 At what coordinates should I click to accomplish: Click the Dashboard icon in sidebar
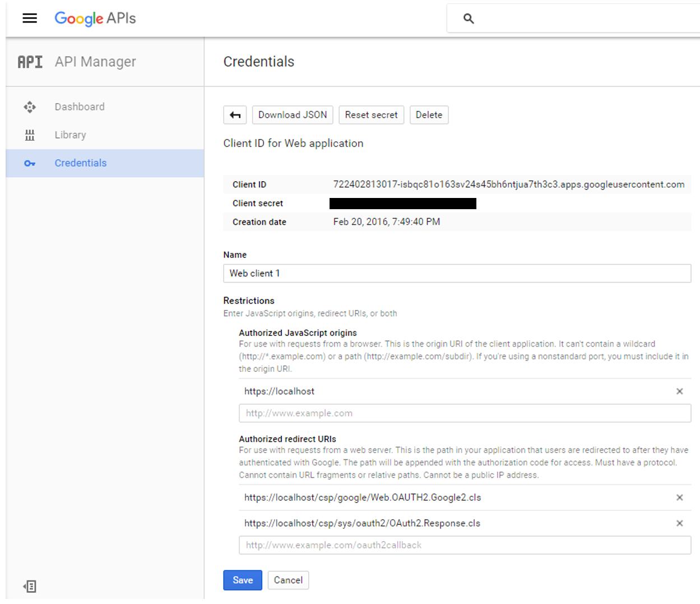tap(30, 107)
